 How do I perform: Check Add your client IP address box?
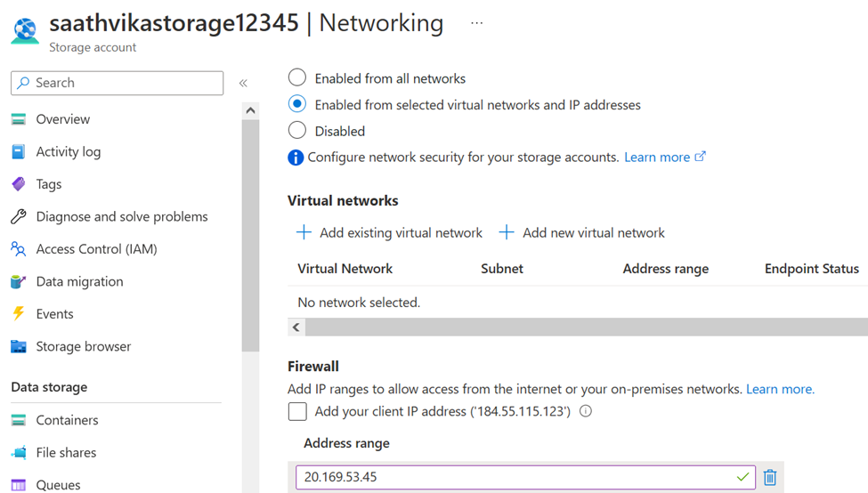pos(297,411)
